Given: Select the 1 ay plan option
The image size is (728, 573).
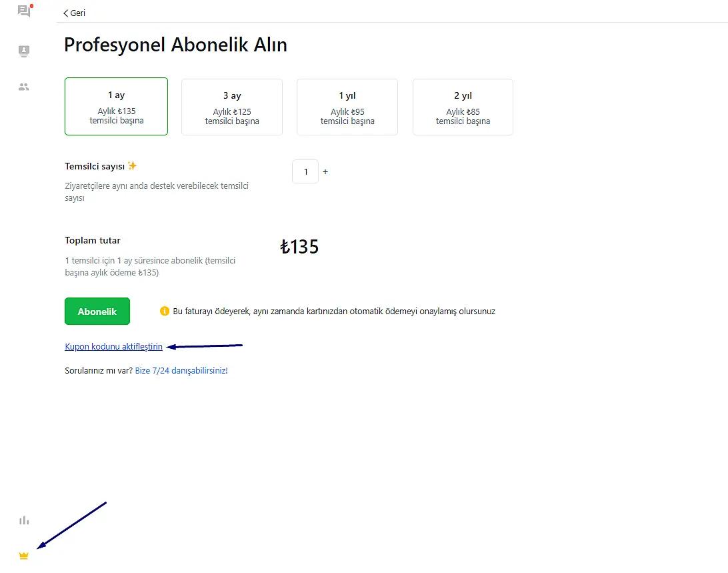Looking at the screenshot, I should tap(116, 107).
